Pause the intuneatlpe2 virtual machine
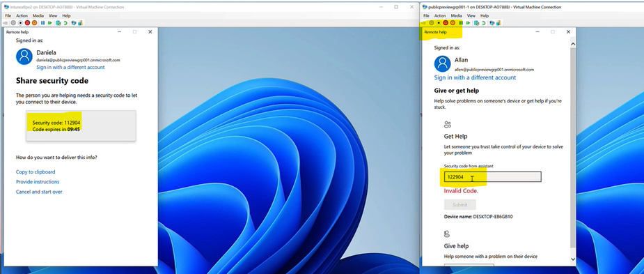This screenshot has height=274, width=644. pyautogui.click(x=42, y=23)
